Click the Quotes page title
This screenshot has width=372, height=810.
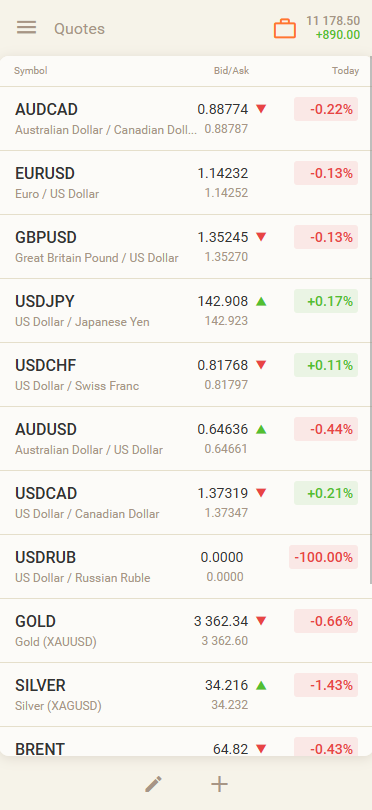point(80,29)
